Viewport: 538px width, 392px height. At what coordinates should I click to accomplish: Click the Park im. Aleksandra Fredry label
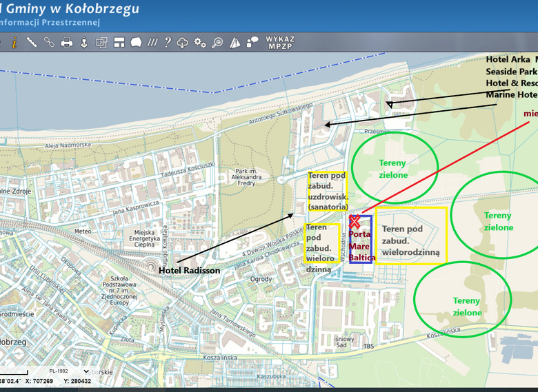[246, 177]
